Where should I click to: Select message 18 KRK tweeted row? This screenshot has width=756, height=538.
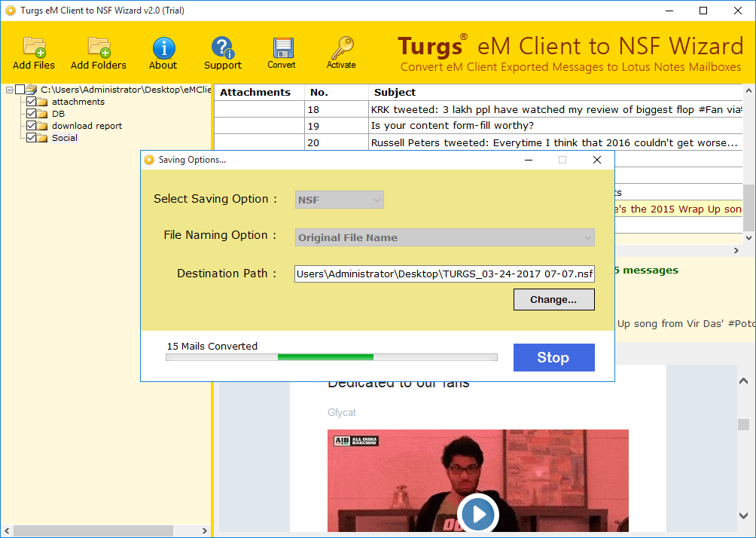pyautogui.click(x=478, y=109)
